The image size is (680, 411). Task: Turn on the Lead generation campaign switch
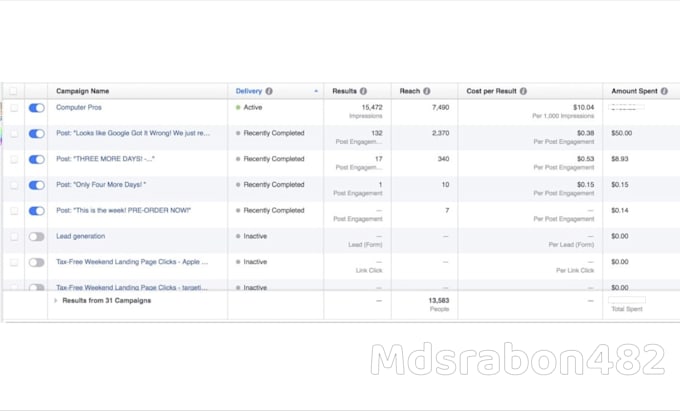[36, 237]
